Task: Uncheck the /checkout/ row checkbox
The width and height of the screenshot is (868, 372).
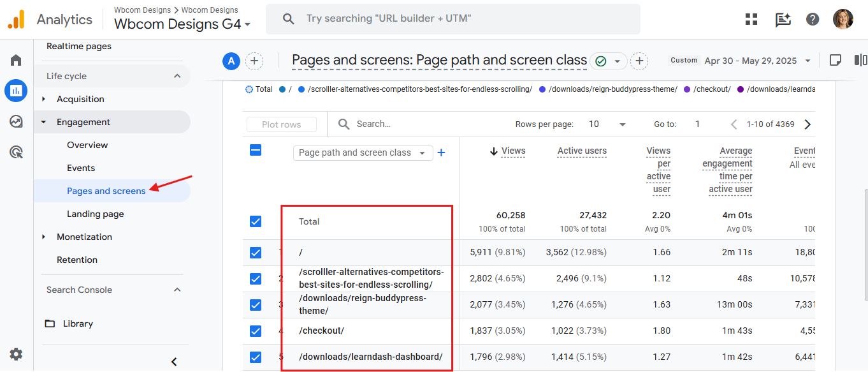Action: coord(256,331)
